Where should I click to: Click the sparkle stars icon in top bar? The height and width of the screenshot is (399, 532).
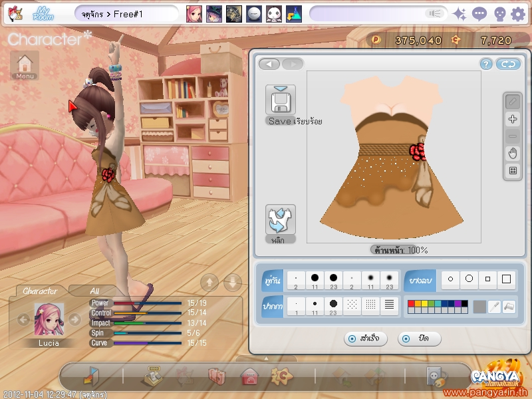[x=460, y=14]
